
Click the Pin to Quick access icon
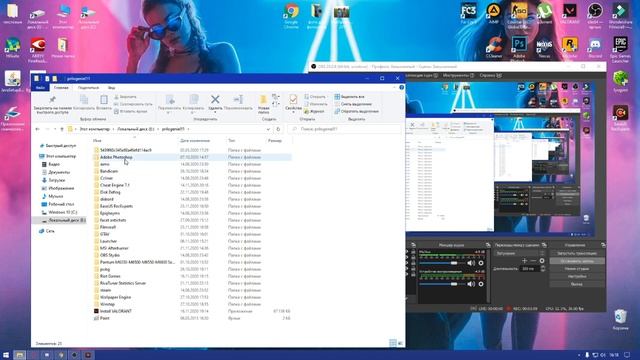tap(52, 100)
